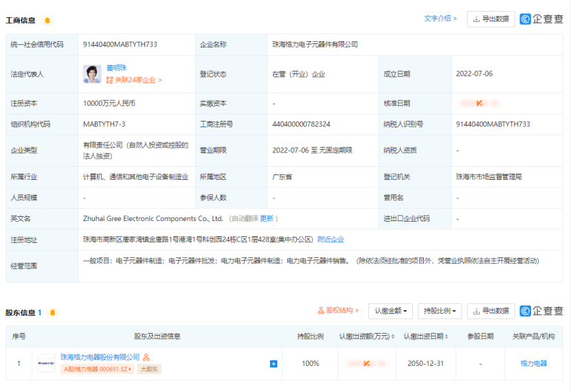Click the bell icon beside 工商信息
Image resolution: width=571 pixels, height=392 pixels.
tap(47, 21)
